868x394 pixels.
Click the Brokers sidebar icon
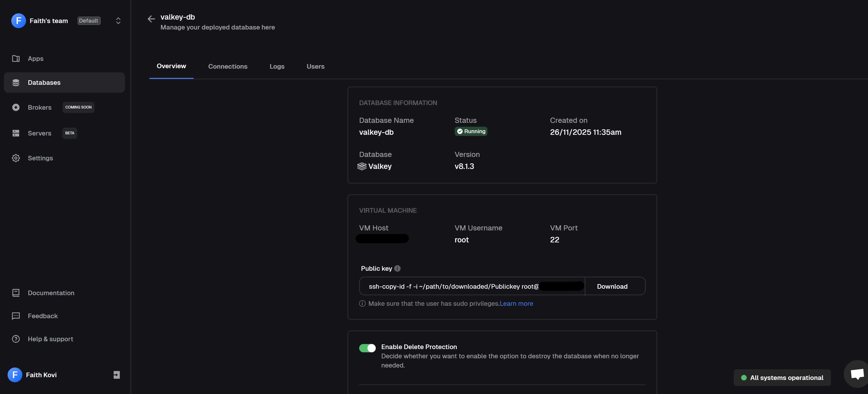(16, 108)
